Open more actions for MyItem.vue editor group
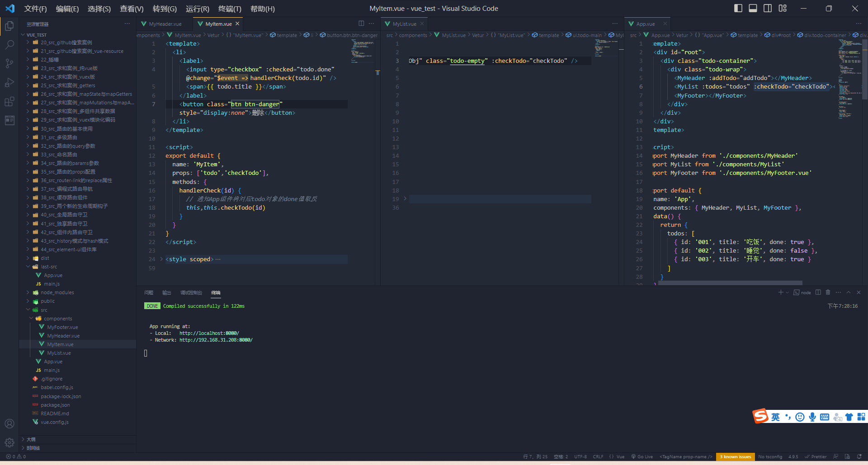Viewport: 868px width, 465px height. pos(372,23)
